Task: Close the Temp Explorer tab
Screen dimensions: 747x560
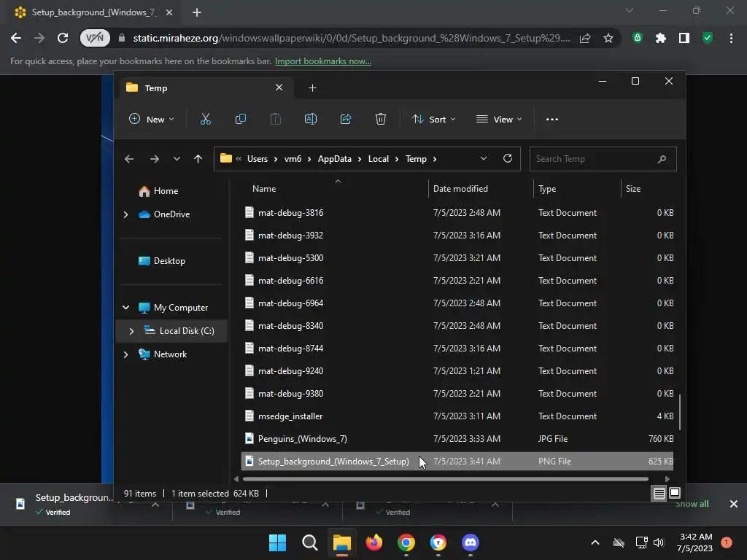Action: tap(279, 87)
